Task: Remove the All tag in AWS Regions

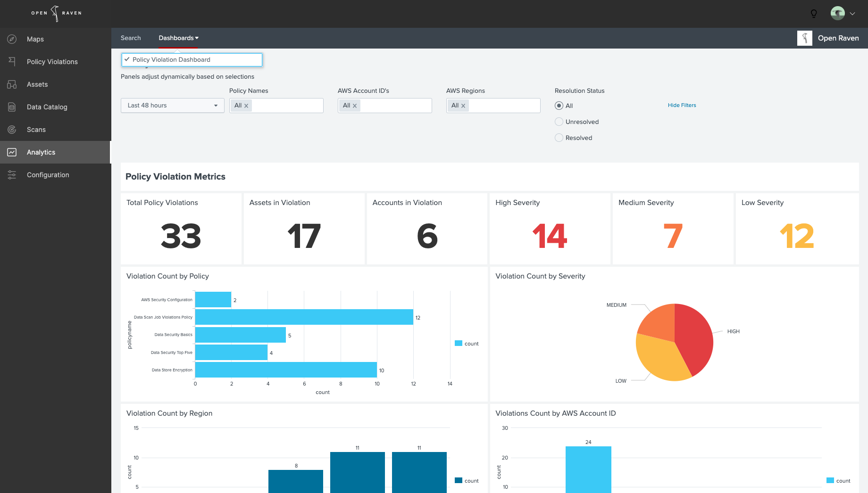Action: [x=463, y=106]
